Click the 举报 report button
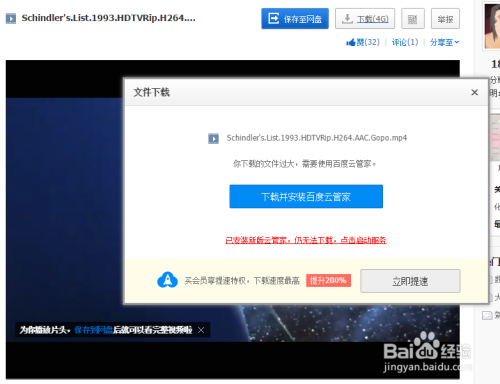The height and width of the screenshot is (384, 500). click(445, 19)
